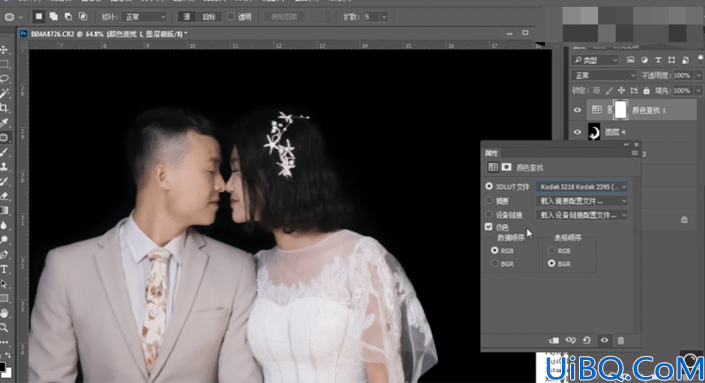705x383 pixels.
Task: Select BGR under 数据顺序
Action: pyautogui.click(x=495, y=263)
